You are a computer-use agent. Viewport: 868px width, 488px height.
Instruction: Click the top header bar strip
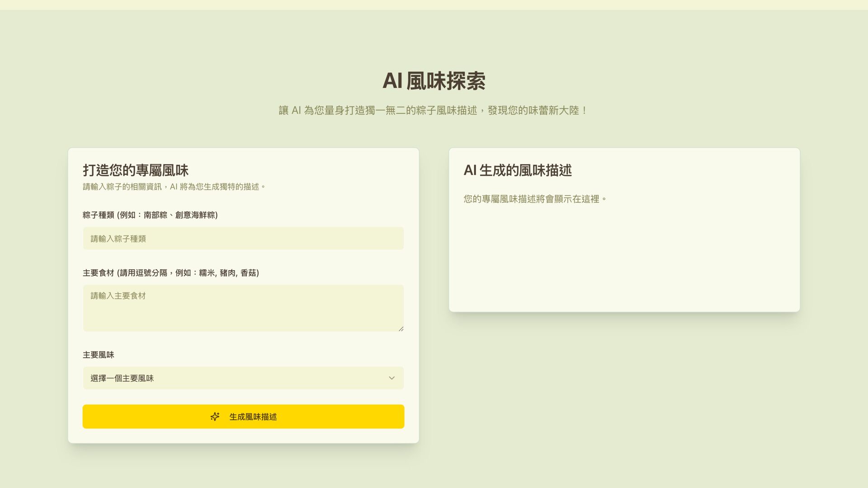(x=434, y=5)
